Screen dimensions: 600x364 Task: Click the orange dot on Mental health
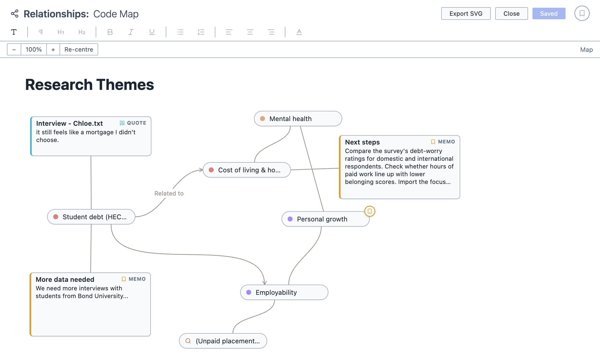coord(262,119)
